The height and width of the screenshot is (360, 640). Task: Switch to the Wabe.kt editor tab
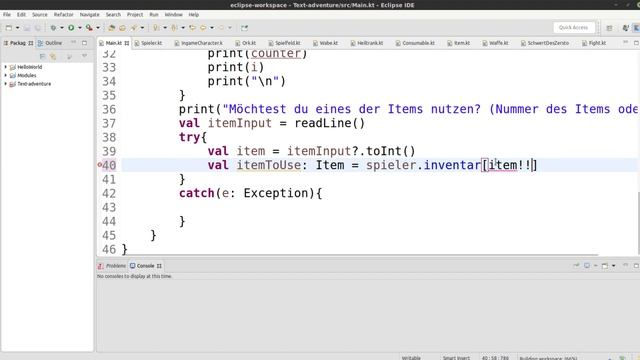point(325,43)
